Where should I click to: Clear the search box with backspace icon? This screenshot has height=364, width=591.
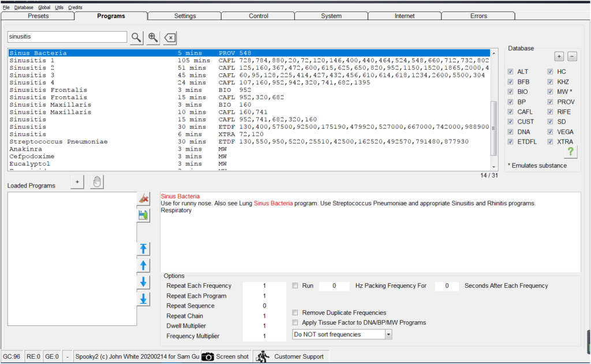170,37
